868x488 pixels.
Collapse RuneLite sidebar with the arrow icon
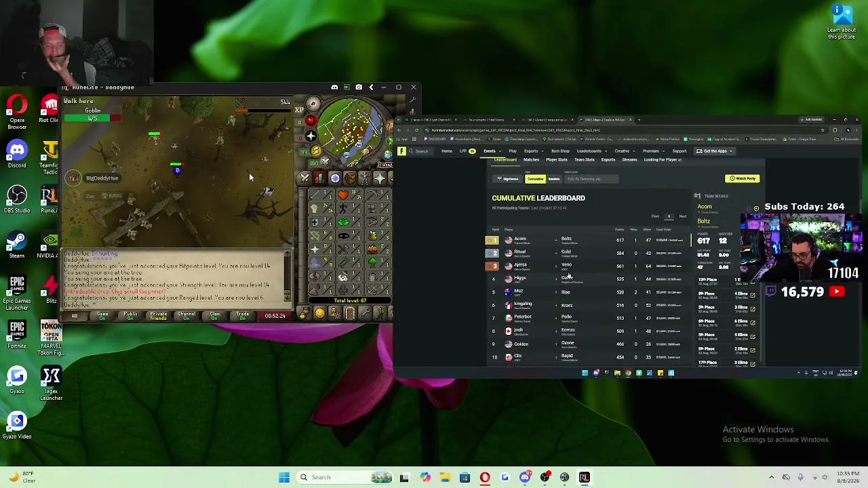[371, 87]
